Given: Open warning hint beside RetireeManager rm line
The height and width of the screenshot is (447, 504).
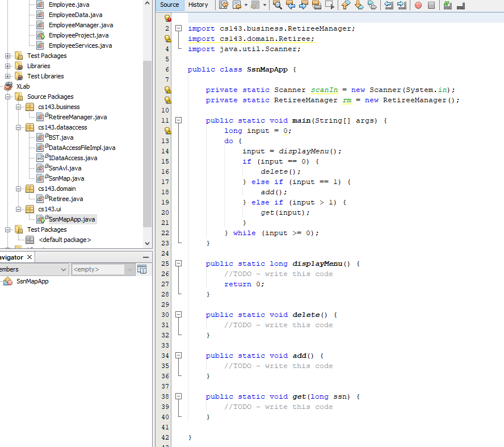Looking at the screenshot, I should coord(167,100).
